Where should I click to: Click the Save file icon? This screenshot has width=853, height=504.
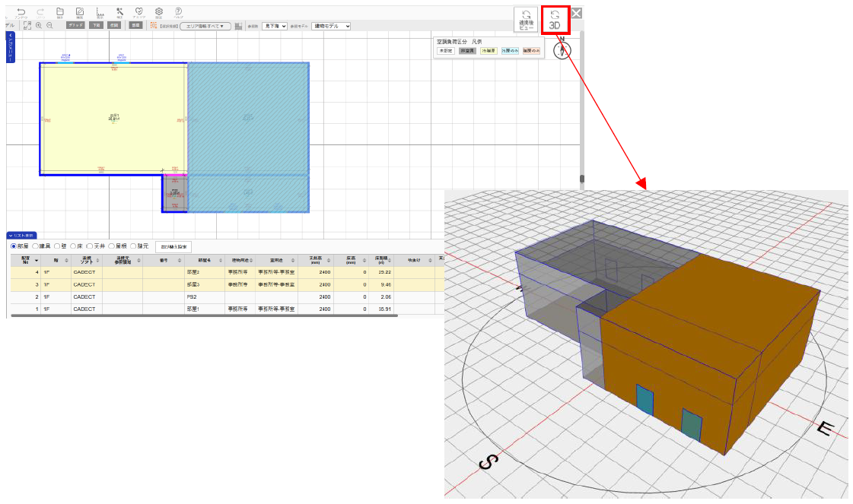[x=60, y=12]
